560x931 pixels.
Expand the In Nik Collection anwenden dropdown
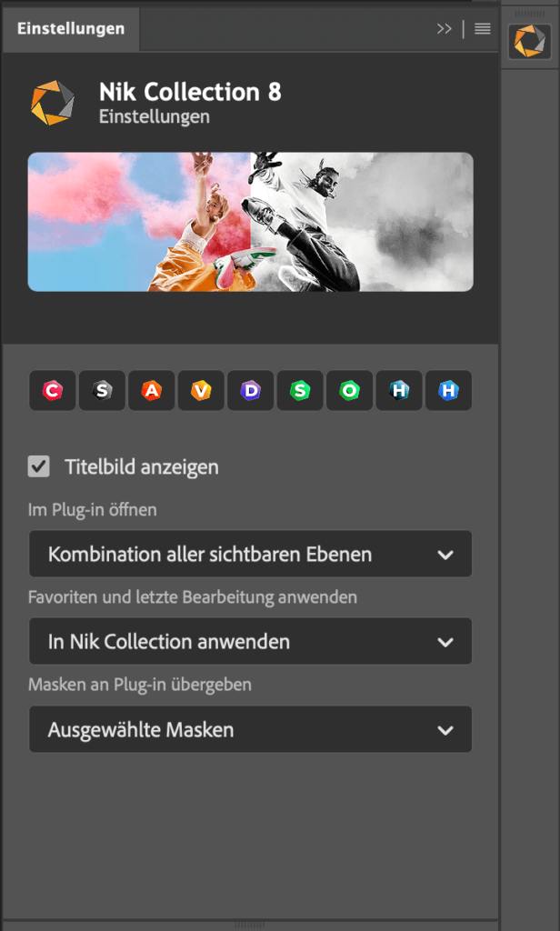(251, 641)
